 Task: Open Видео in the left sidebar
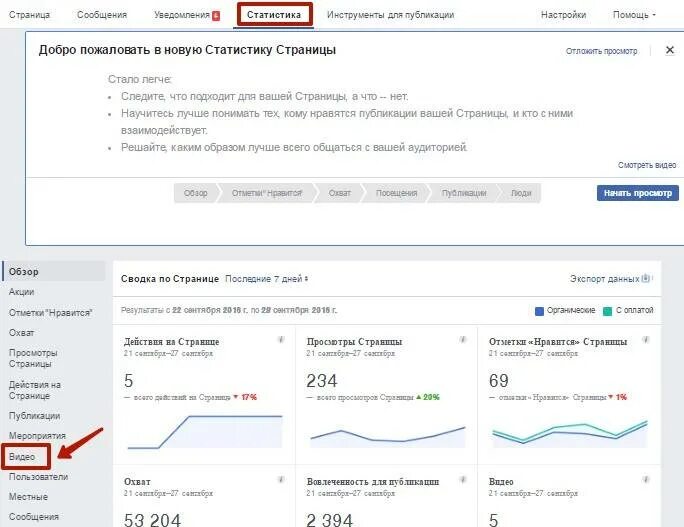pyautogui.click(x=22, y=457)
